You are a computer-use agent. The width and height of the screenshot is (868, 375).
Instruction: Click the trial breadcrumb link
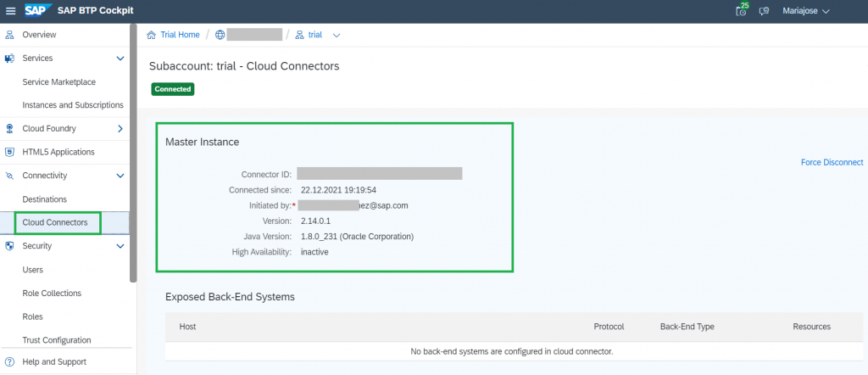pyautogui.click(x=315, y=35)
